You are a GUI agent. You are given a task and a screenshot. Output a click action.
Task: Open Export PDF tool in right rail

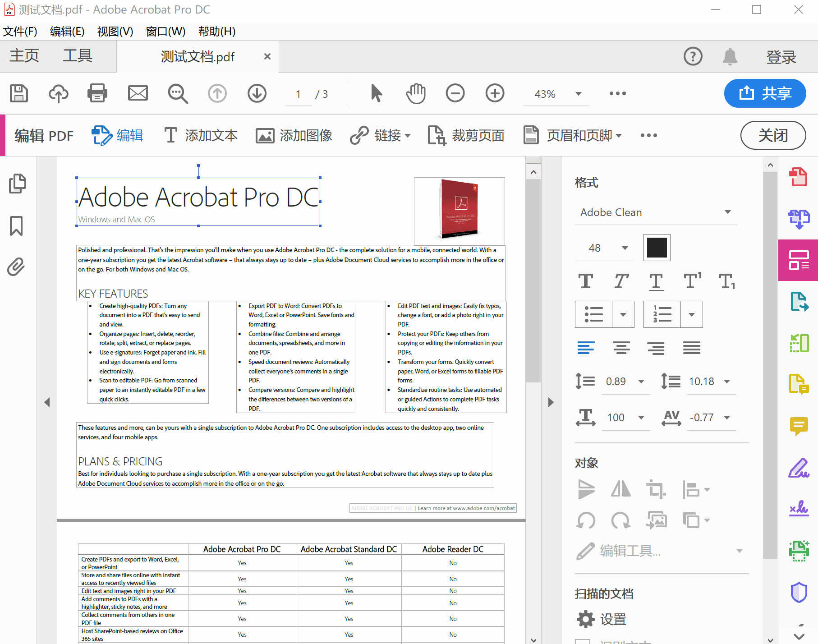point(799,302)
